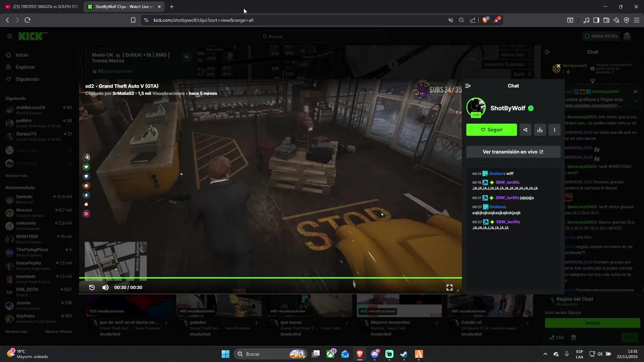Open Discord from the taskbar

(374, 354)
